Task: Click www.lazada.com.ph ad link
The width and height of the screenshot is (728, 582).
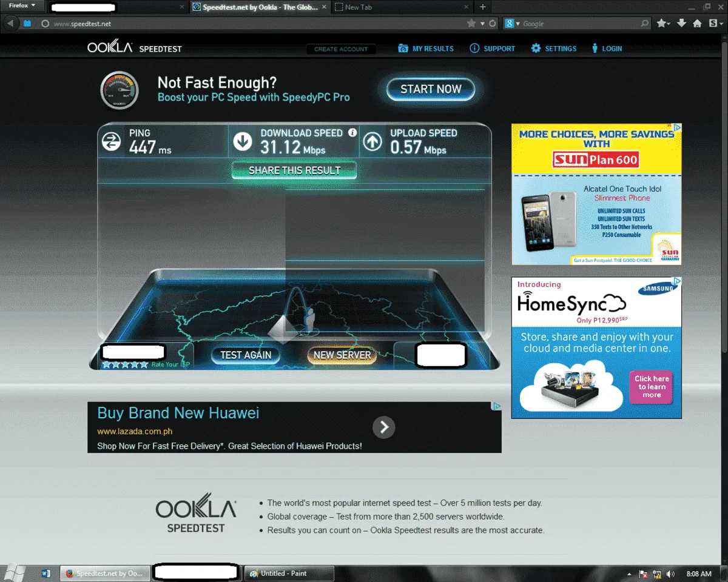Action: pyautogui.click(x=135, y=432)
